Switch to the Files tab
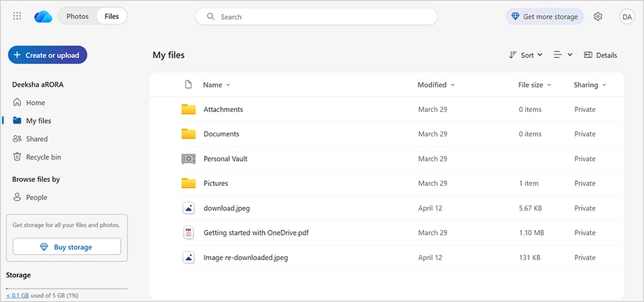Screen dimensions: 644x302 pos(112,17)
